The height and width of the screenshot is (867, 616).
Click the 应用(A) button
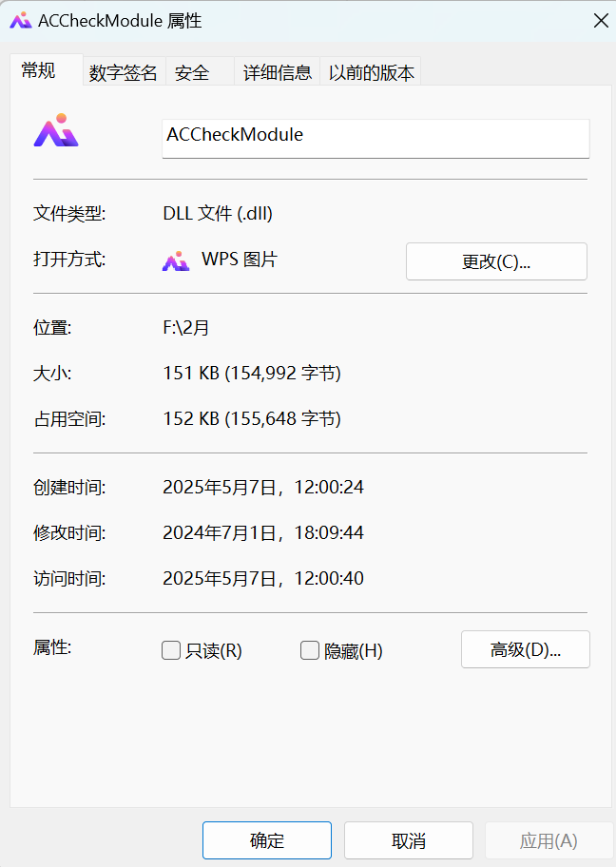(x=549, y=840)
